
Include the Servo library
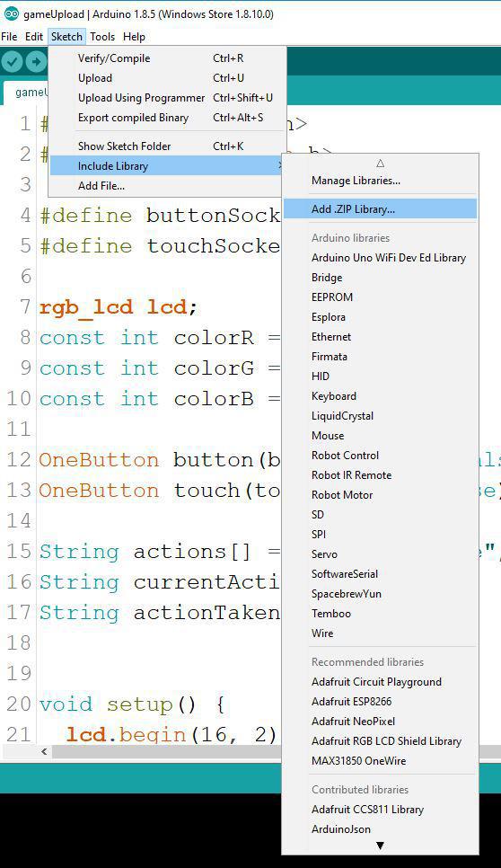pyautogui.click(x=380, y=554)
